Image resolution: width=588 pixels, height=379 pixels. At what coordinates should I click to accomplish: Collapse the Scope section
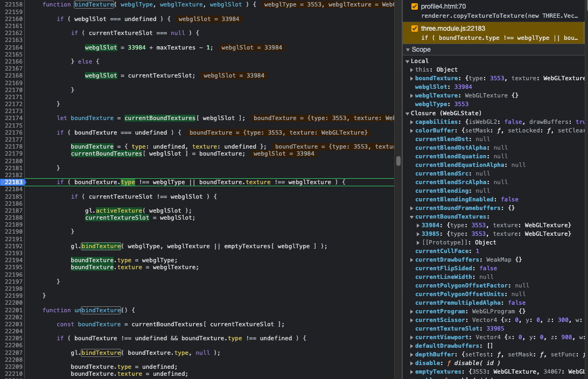click(408, 49)
